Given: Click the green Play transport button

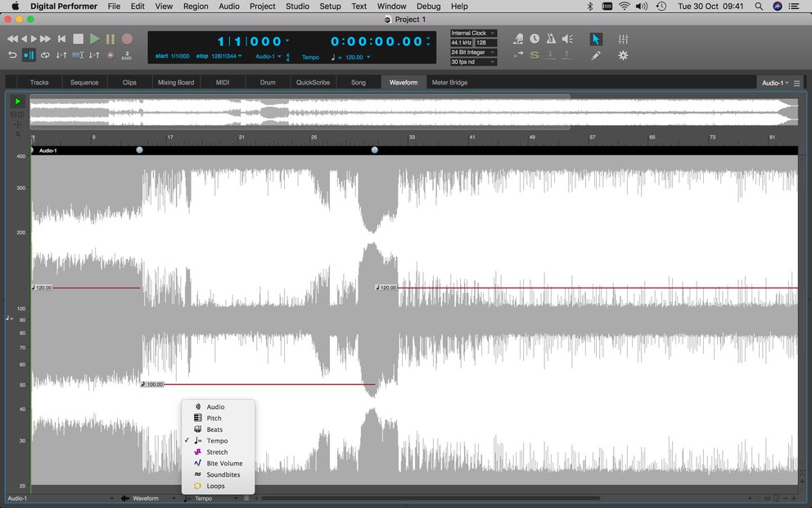Looking at the screenshot, I should (x=94, y=39).
